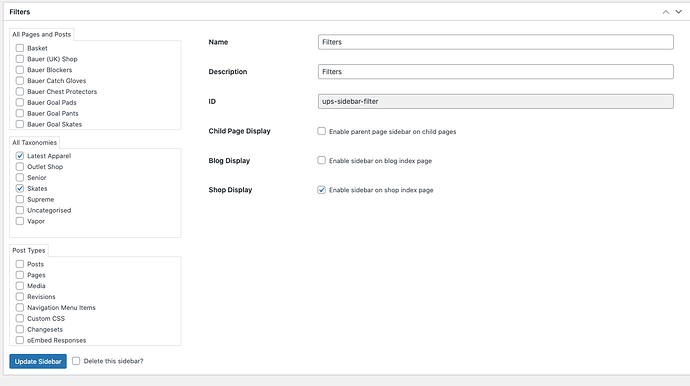
Task: Tick the Revisions post type
Action: coord(20,297)
